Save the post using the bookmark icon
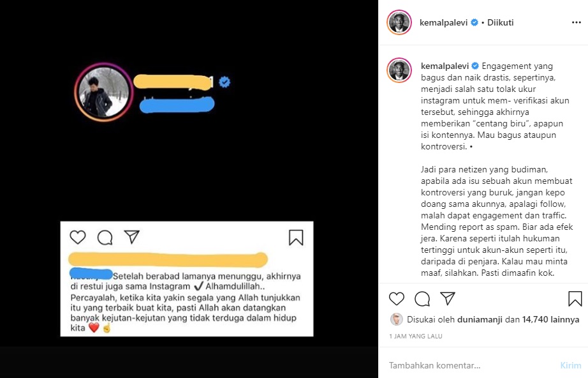The height and width of the screenshot is (378, 588). click(x=576, y=298)
